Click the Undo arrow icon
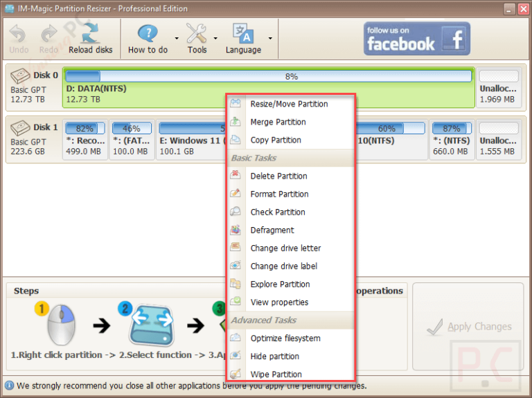 pyautogui.click(x=17, y=34)
